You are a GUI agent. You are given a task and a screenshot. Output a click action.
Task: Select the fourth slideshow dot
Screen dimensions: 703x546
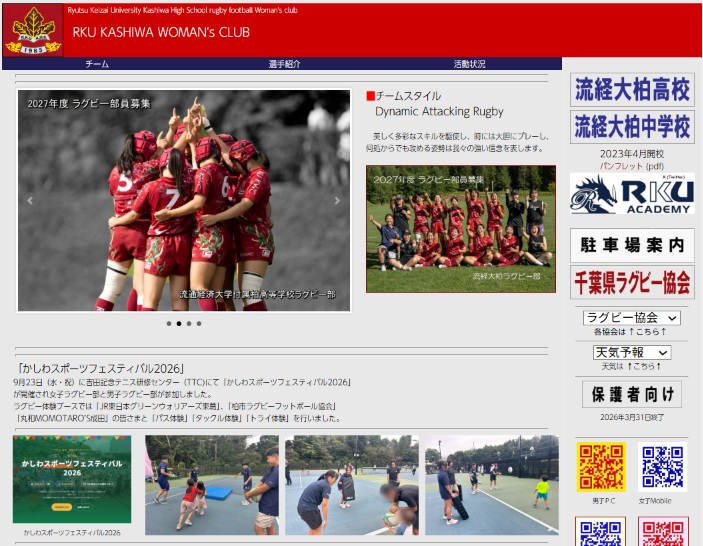[x=199, y=323]
